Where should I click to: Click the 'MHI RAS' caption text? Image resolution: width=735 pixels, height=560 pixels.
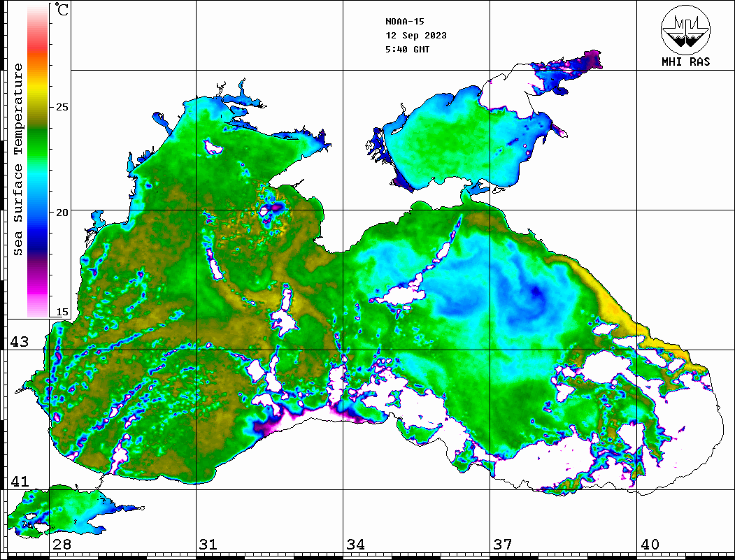tap(685, 62)
